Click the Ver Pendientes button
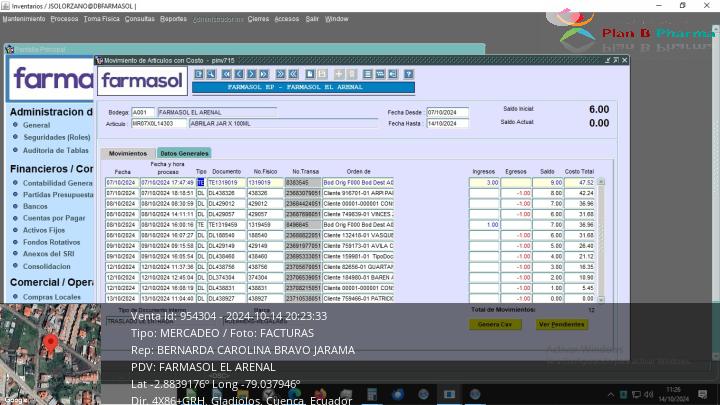The height and width of the screenshot is (405, 720). 561,324
